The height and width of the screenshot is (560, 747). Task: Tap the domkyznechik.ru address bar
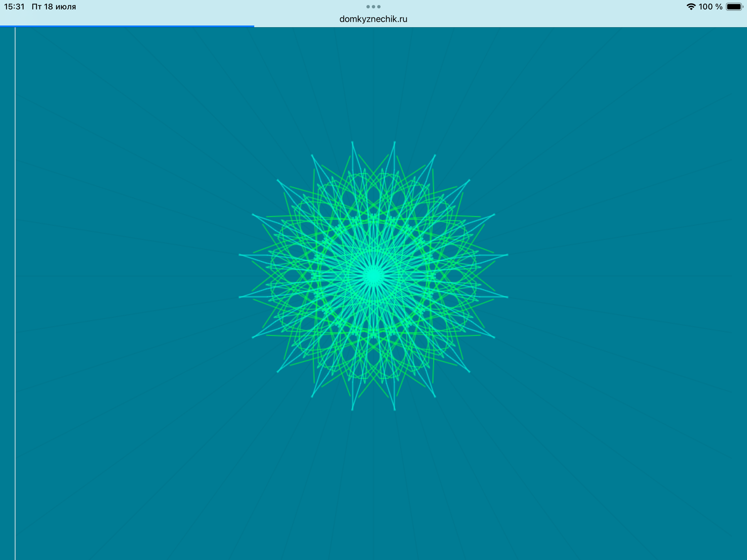coord(373,19)
